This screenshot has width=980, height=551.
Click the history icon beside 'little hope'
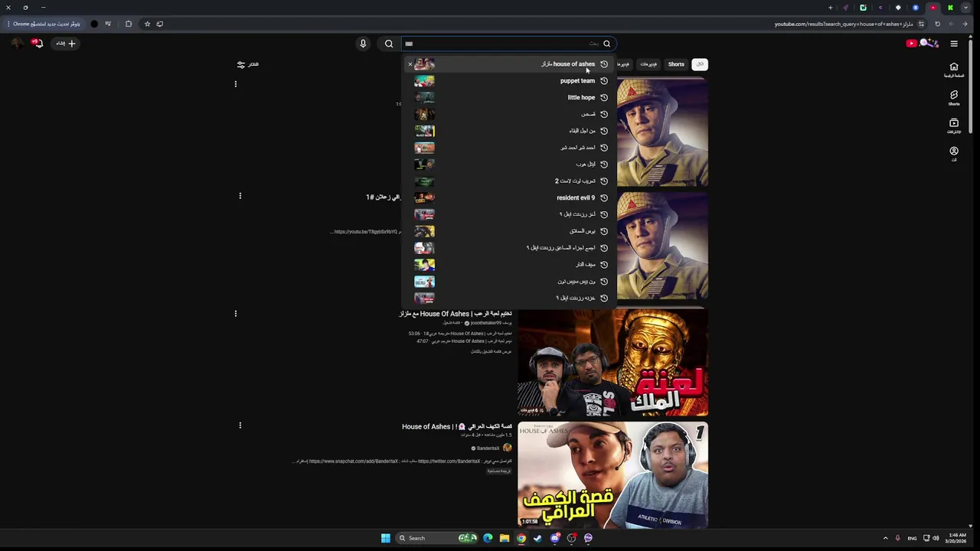pos(604,98)
